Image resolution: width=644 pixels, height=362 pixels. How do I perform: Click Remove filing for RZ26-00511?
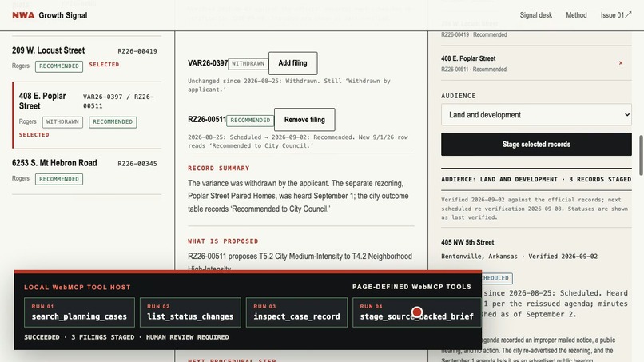pyautogui.click(x=304, y=120)
